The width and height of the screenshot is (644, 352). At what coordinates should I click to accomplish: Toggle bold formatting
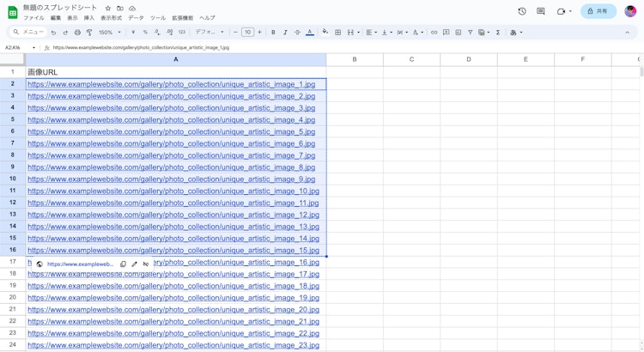point(273,33)
